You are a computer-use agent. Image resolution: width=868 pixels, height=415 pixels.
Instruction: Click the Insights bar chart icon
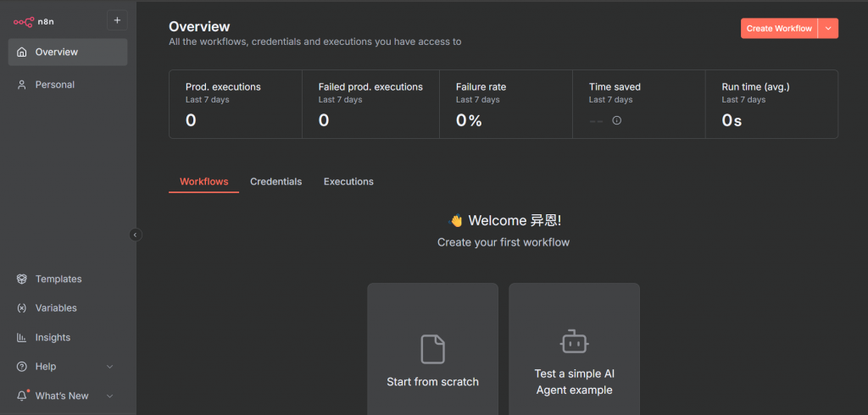[x=22, y=338]
